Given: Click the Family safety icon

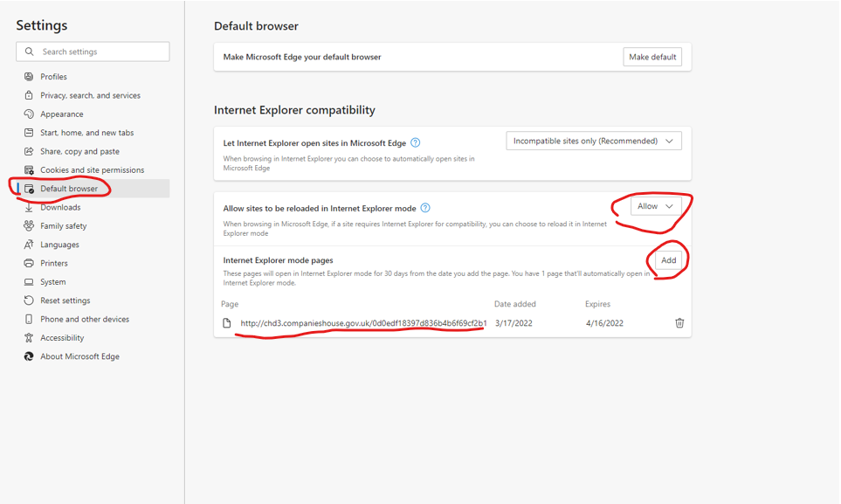Looking at the screenshot, I should 29,226.
